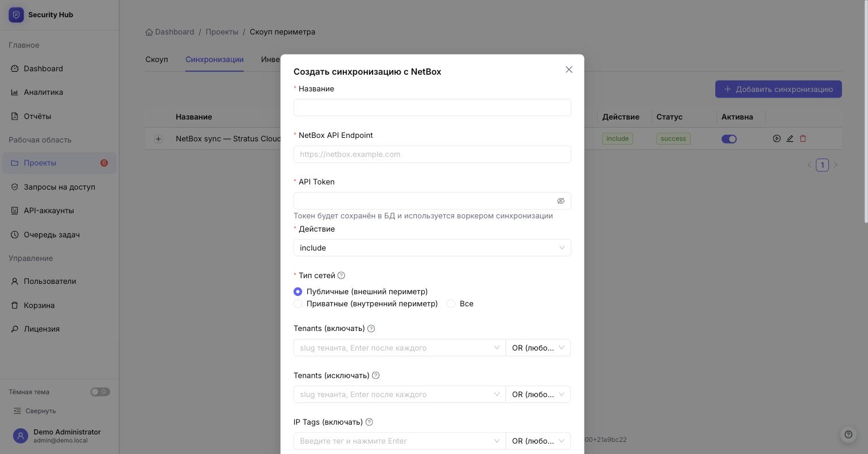Select the Все network type radio
The width and height of the screenshot is (868, 454).
(451, 304)
